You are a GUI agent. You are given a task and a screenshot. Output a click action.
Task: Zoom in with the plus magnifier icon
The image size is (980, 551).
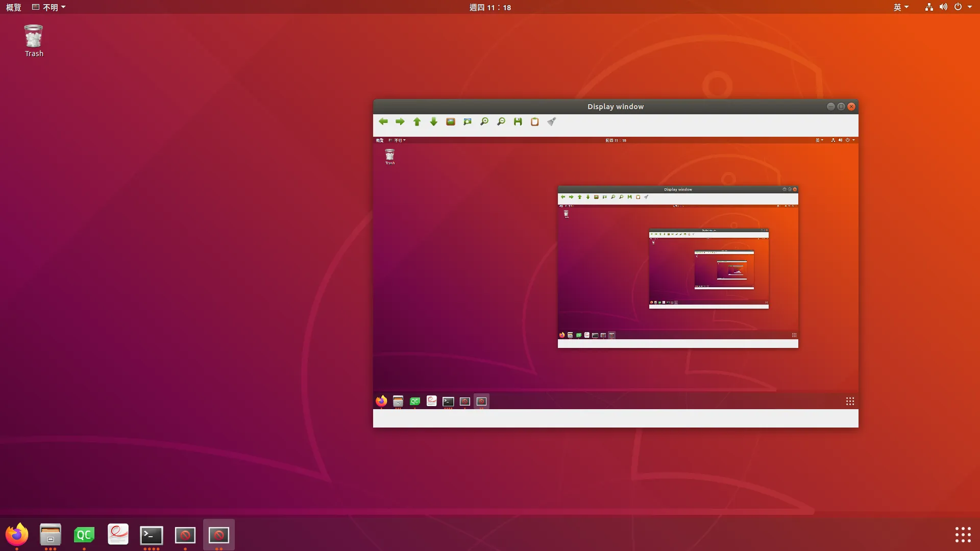[x=484, y=121]
